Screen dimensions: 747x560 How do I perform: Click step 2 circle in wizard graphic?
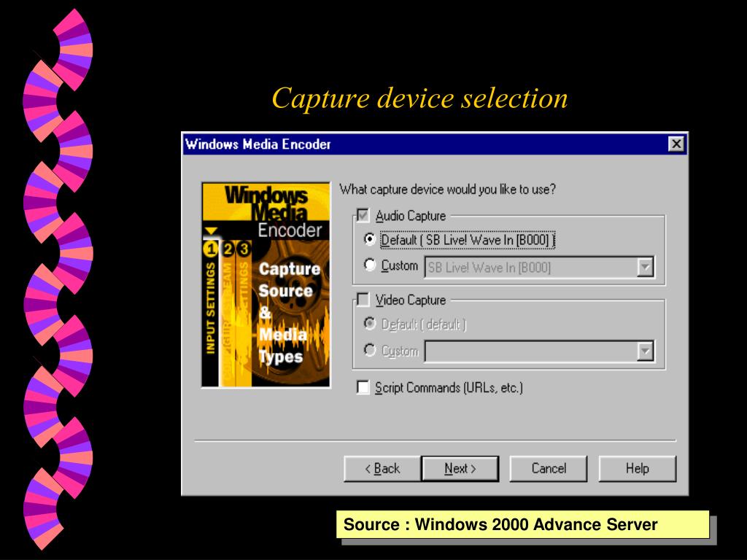coord(228,249)
